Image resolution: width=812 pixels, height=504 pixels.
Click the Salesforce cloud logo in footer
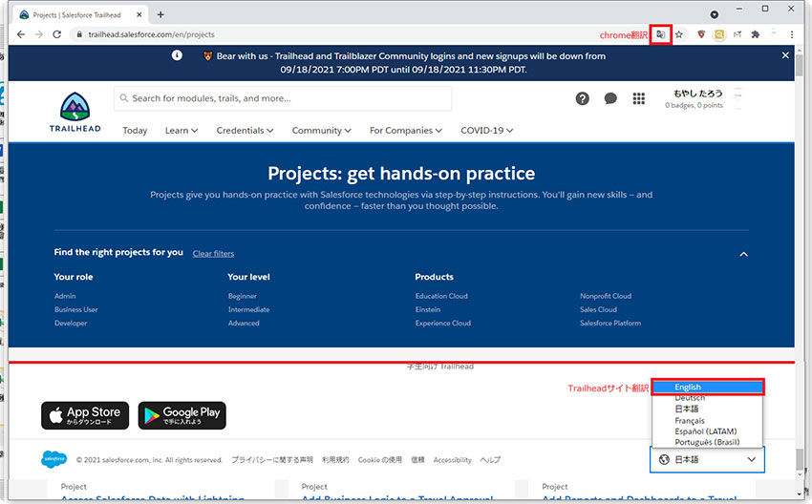tap(53, 459)
